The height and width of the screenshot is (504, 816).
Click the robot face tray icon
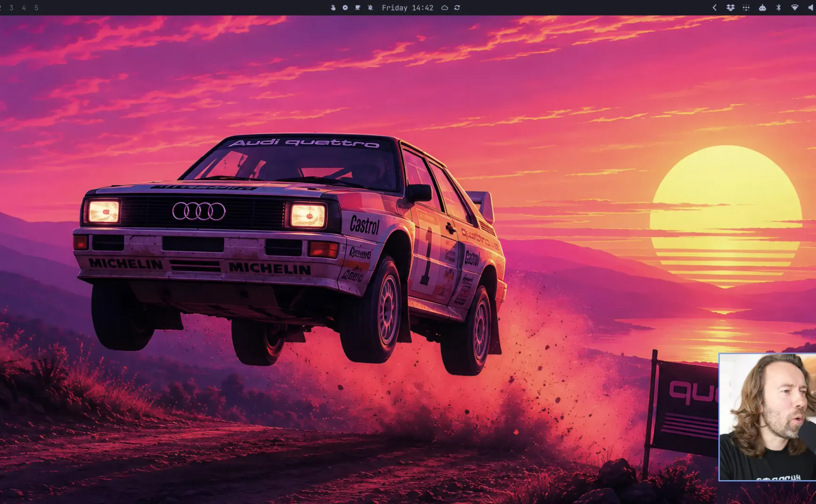coord(762,8)
